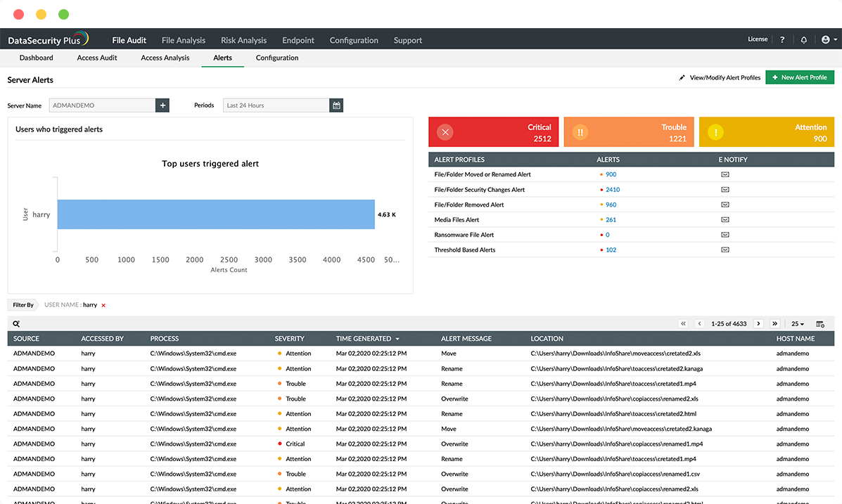
Task: Remove the harry user name filter
Action: pyautogui.click(x=103, y=305)
